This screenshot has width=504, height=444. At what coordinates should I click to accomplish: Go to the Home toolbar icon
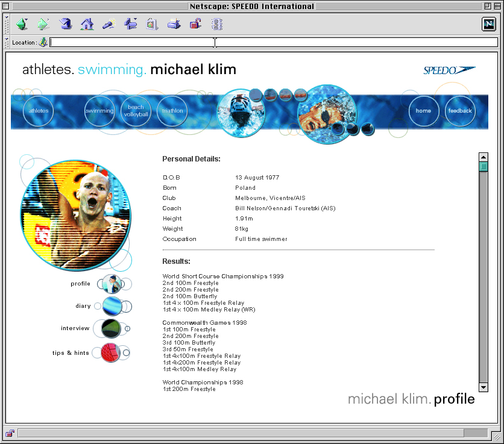[87, 24]
